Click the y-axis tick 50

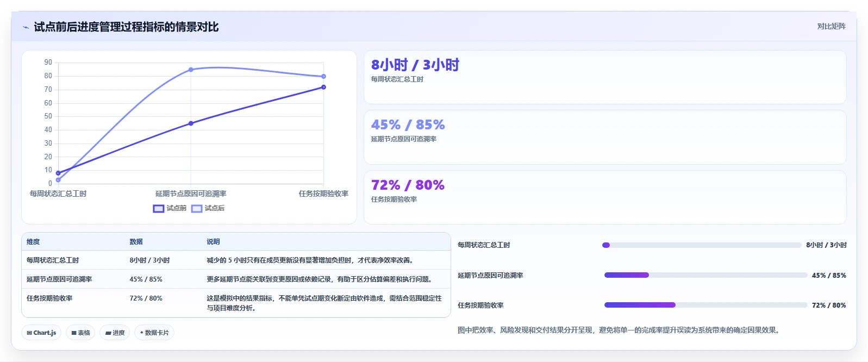(x=48, y=116)
